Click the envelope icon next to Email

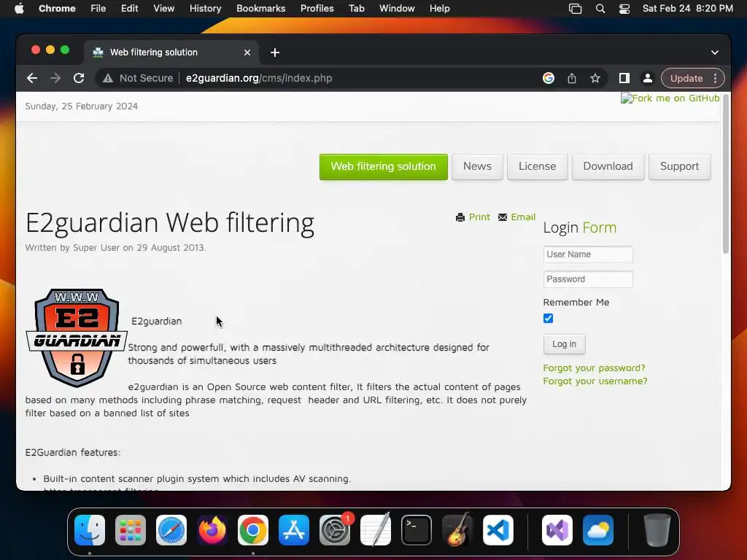502,217
